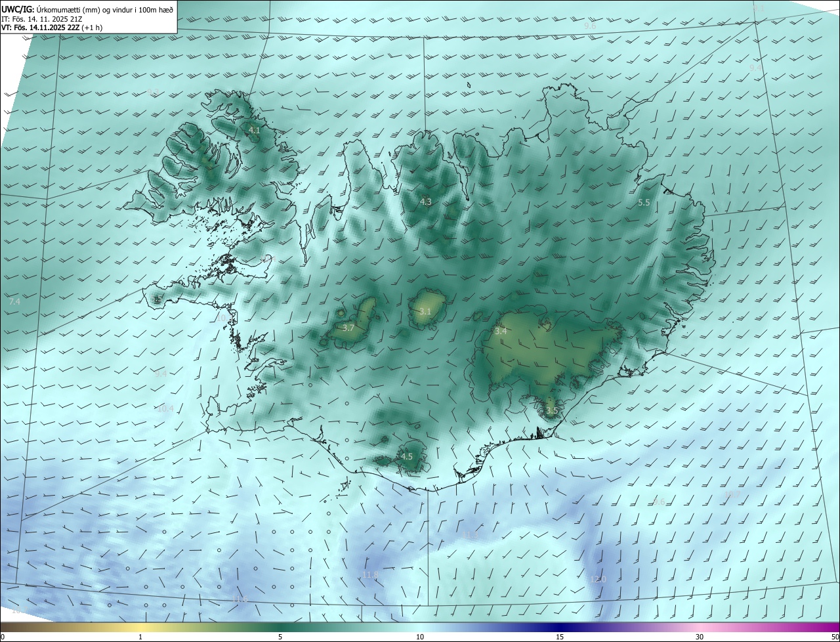Click the 4.5 value on the south coast

coord(407,456)
